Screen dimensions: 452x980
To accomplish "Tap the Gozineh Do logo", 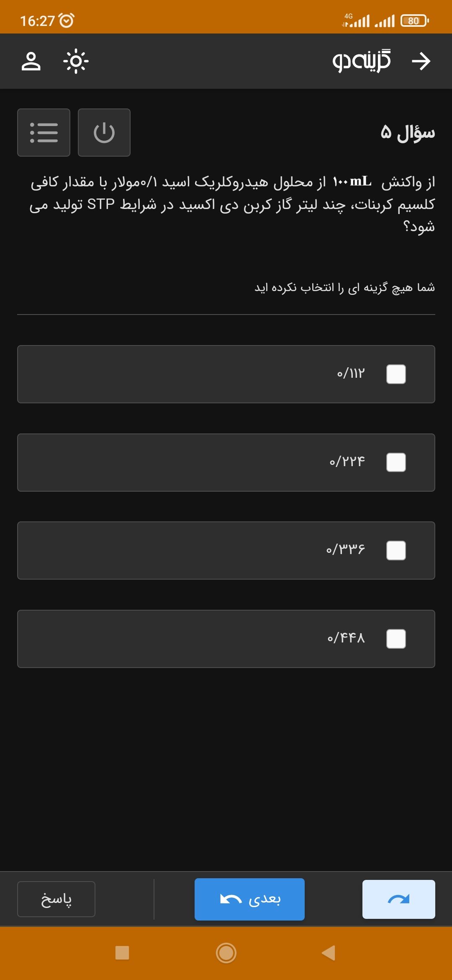I will coord(362,61).
